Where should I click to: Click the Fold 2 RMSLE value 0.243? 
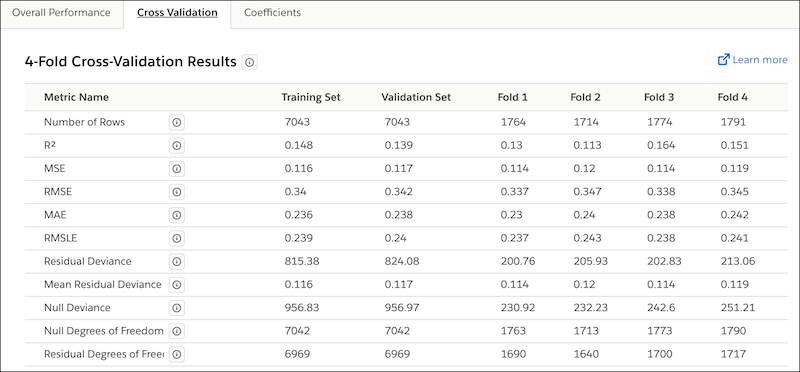click(x=587, y=238)
